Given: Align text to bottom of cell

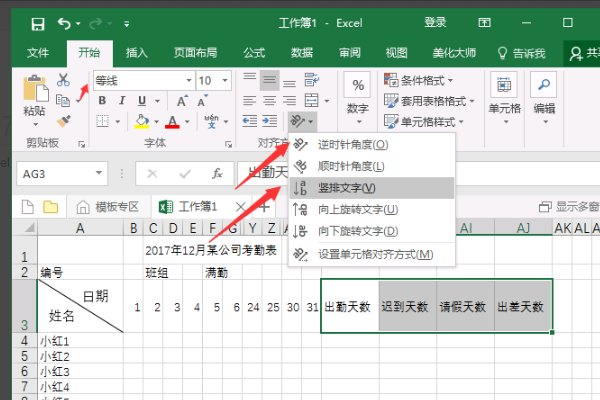Looking at the screenshot, I should pos(289,81).
